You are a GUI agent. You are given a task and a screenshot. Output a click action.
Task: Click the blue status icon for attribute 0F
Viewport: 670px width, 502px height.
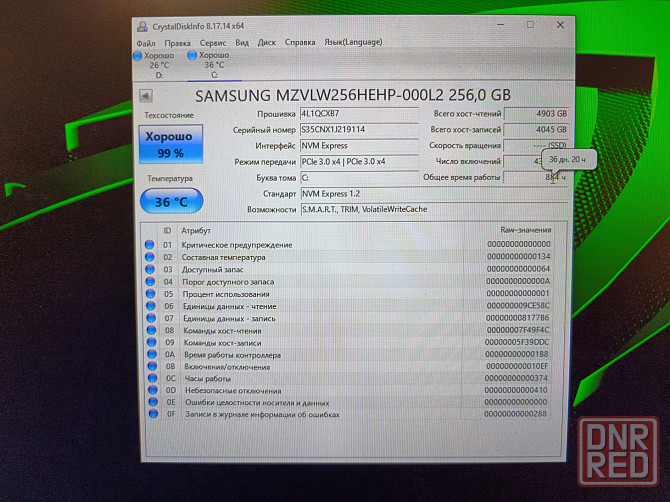click(x=150, y=414)
